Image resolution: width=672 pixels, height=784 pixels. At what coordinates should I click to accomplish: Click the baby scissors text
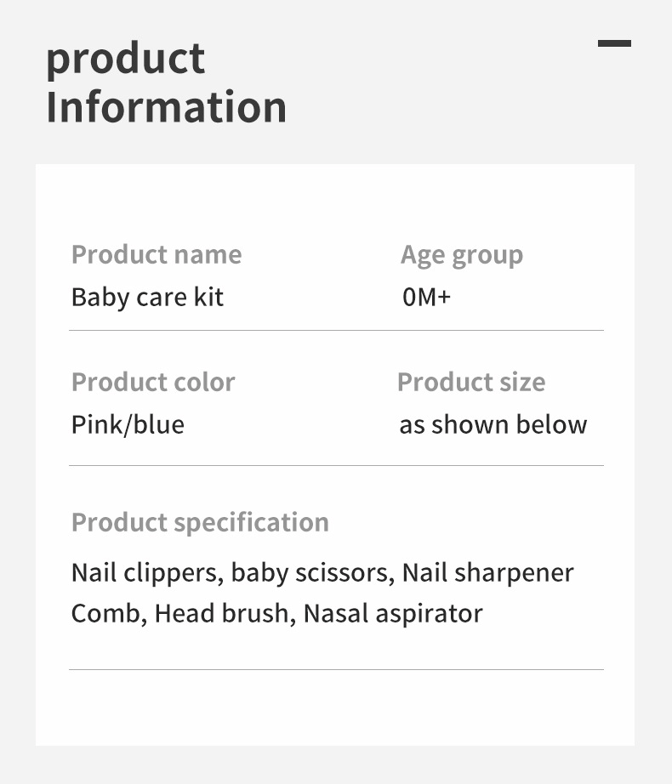[310, 572]
